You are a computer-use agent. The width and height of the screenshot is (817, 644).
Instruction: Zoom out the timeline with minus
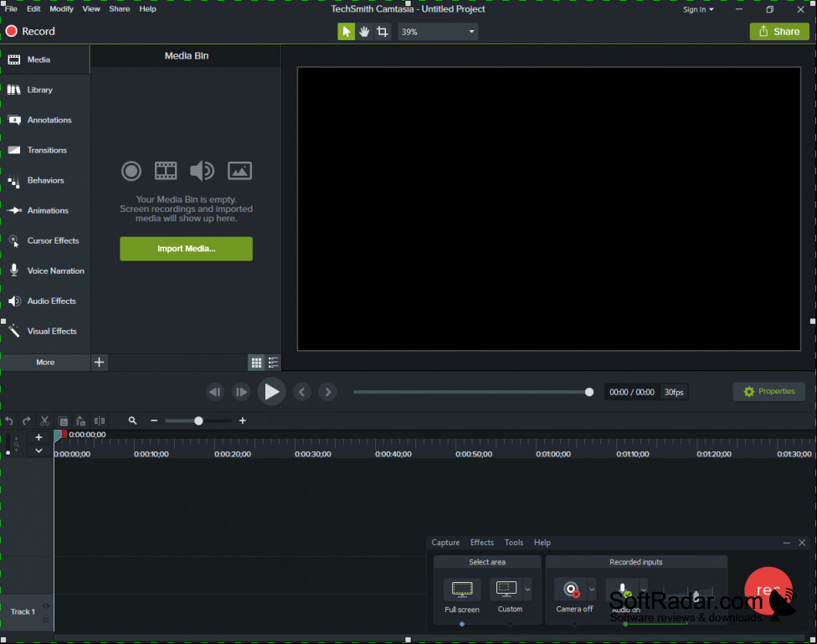pos(154,420)
